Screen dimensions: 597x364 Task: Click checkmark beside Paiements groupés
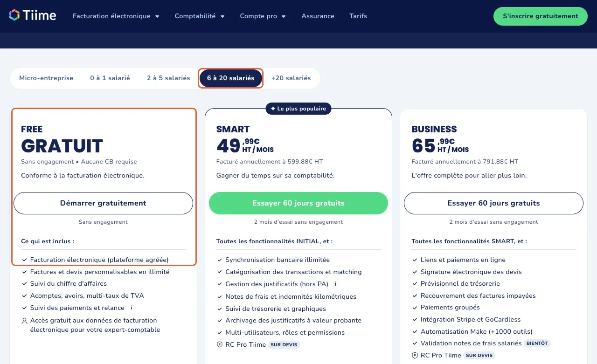[x=415, y=307]
